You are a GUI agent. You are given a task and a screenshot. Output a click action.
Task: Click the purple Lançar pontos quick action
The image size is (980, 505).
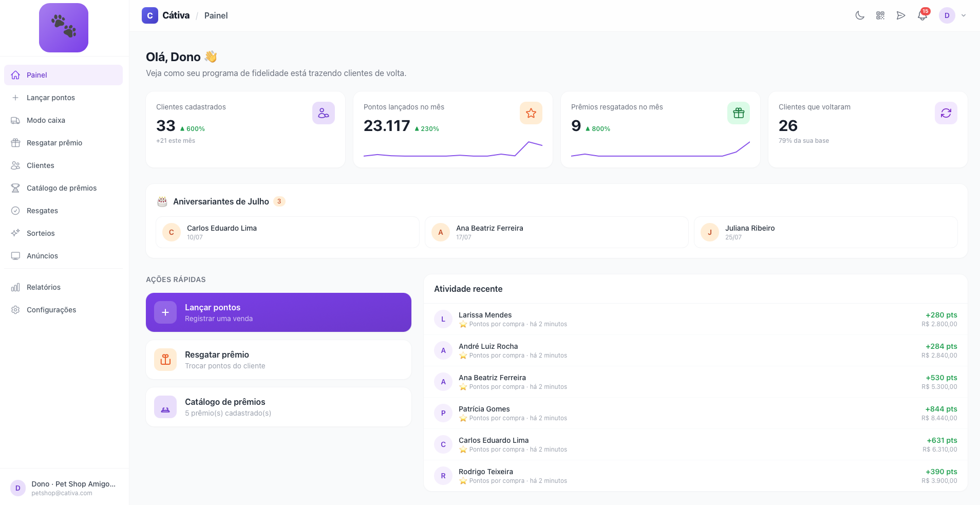pyautogui.click(x=278, y=312)
